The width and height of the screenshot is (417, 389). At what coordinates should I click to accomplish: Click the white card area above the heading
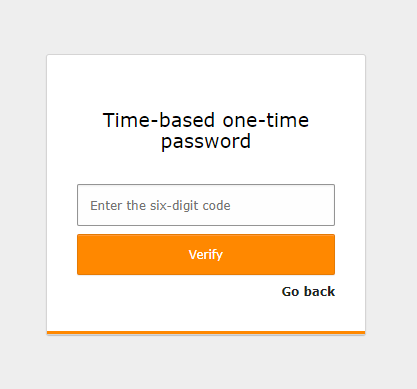(206, 82)
